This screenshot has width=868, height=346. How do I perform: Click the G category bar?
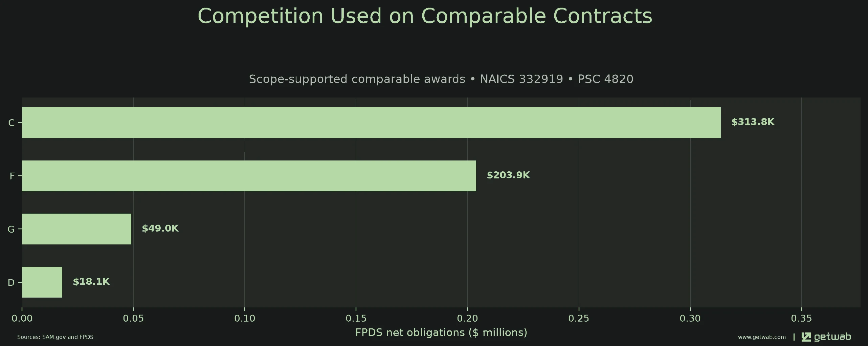pyautogui.click(x=76, y=229)
